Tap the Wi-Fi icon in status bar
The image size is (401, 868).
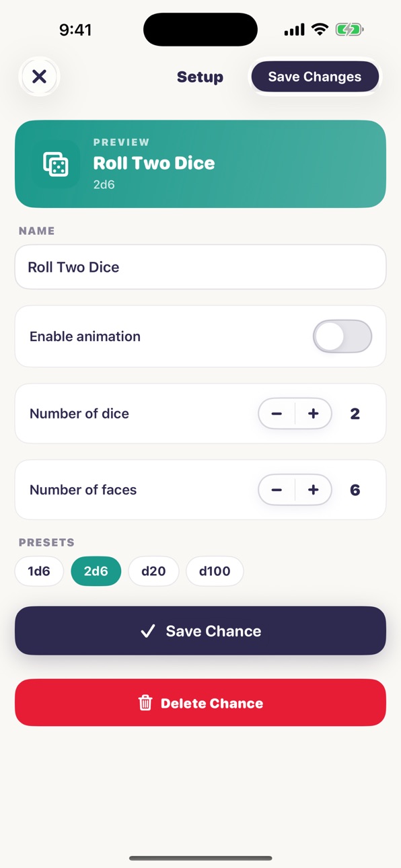[320, 30]
